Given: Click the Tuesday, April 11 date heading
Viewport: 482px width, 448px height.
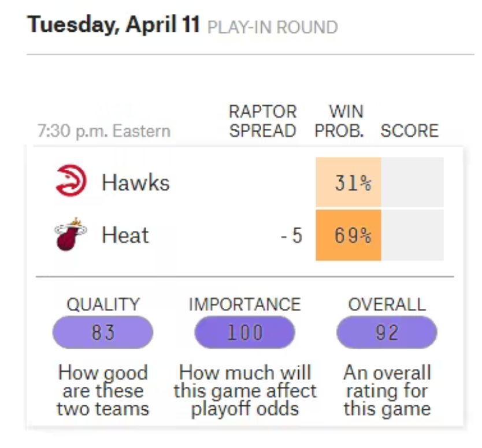Looking at the screenshot, I should pyautogui.click(x=113, y=25).
